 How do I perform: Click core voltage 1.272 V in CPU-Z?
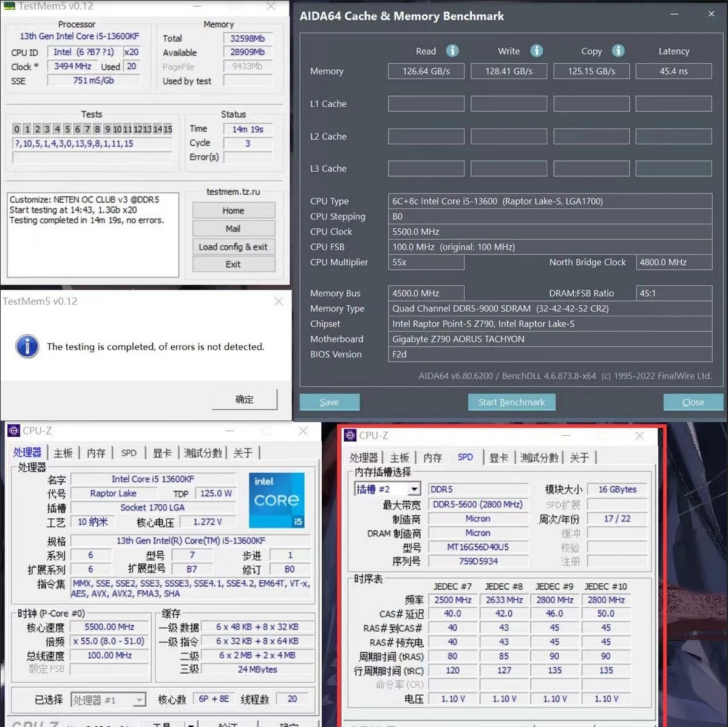tap(207, 522)
